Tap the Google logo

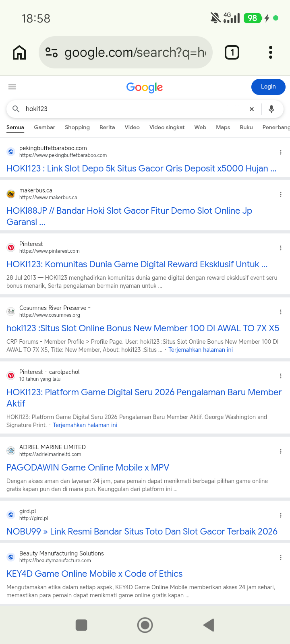(145, 87)
